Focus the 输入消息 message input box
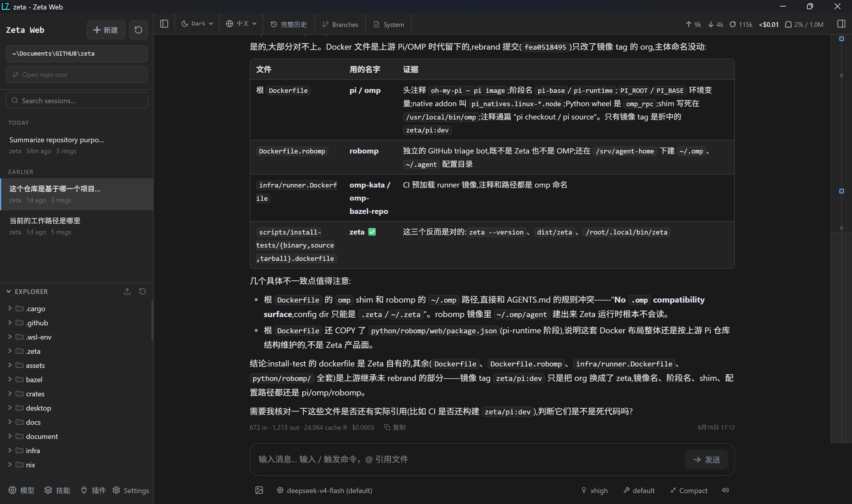This screenshot has width=852, height=504. click(x=469, y=460)
